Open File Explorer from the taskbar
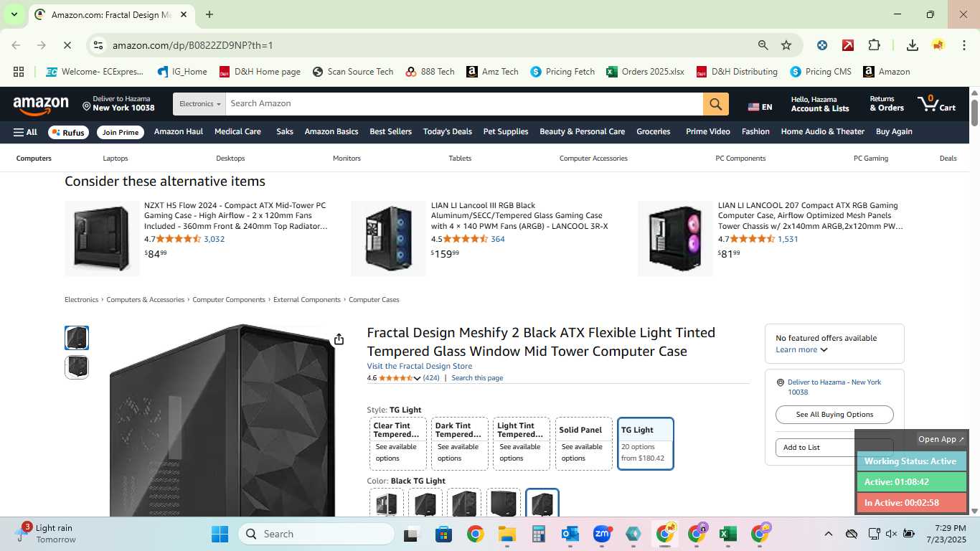This screenshot has height=551, width=980. (507, 534)
